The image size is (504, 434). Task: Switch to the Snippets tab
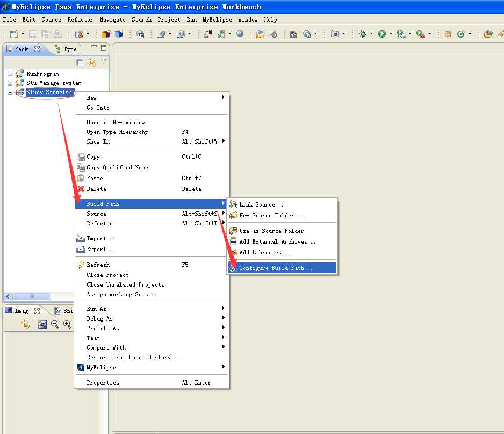63,311
